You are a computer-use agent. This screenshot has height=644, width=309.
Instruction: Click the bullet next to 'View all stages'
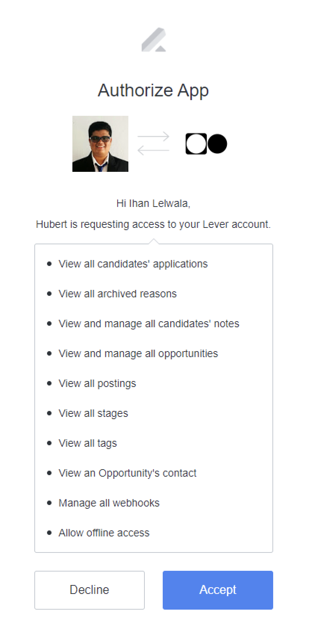[x=50, y=413]
